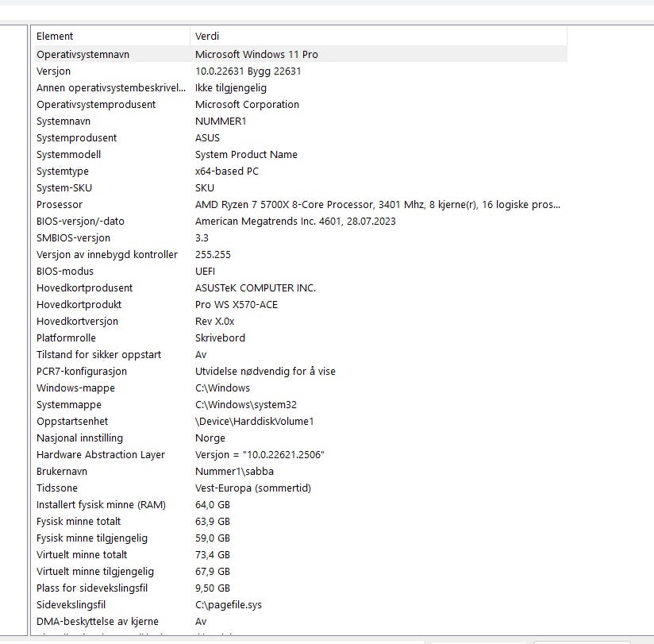Screen dimensions: 654x644
Task: Click System Product Name value
Action: point(246,154)
